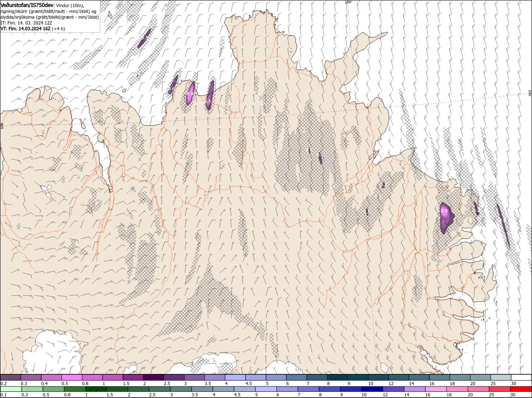Click the deep blue 10 rain-scale swatch

coord(372,389)
